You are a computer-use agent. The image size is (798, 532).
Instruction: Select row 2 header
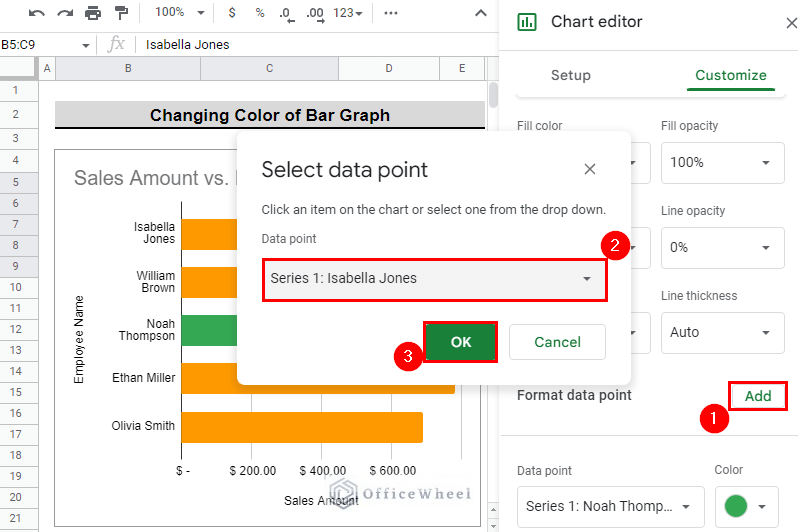coord(16,114)
